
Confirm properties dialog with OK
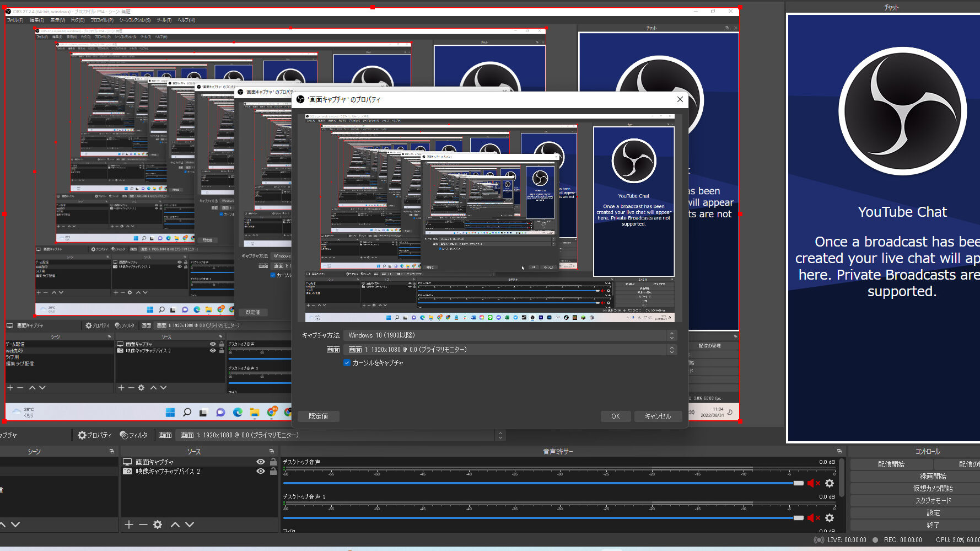[x=615, y=416]
